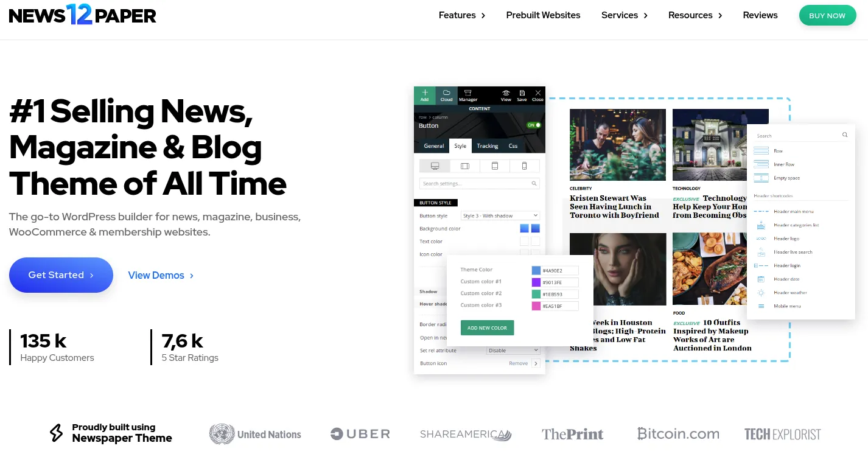Open the Button style dropdown
Viewport: 868px width, 454px height.
pos(500,216)
